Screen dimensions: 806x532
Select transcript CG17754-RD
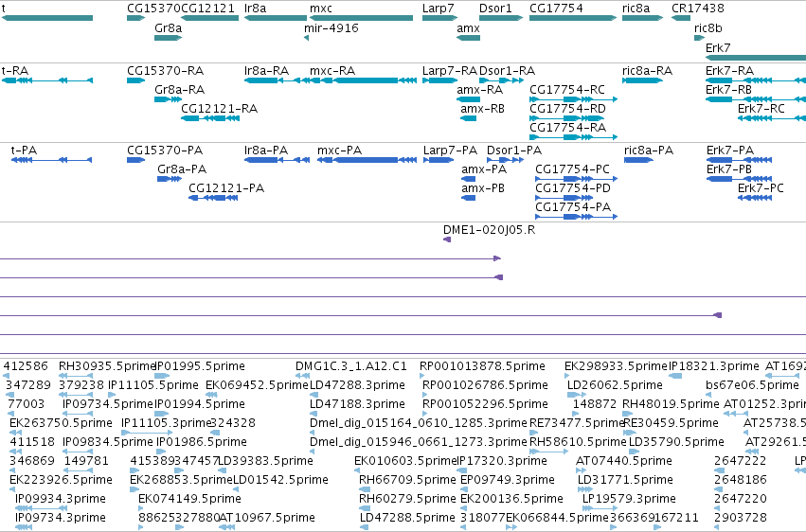click(x=567, y=118)
